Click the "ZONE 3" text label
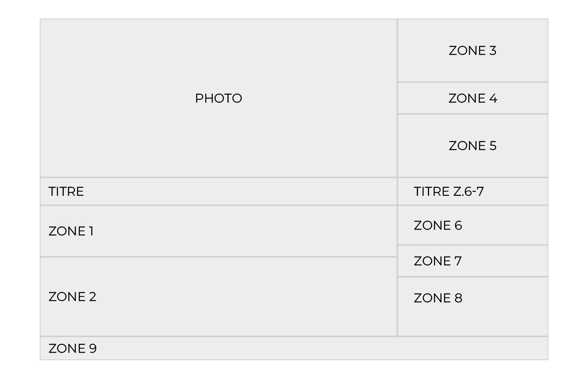This screenshot has width=588, height=383. (473, 50)
